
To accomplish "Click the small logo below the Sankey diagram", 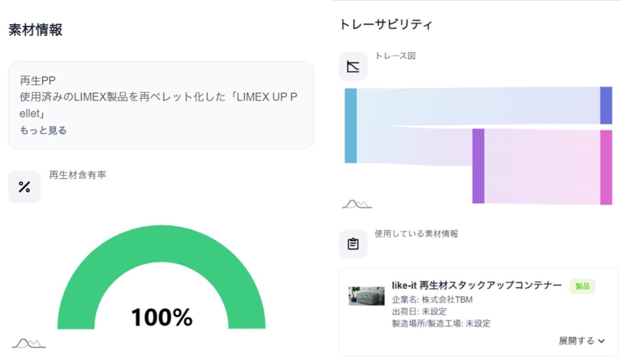I will point(357,204).
